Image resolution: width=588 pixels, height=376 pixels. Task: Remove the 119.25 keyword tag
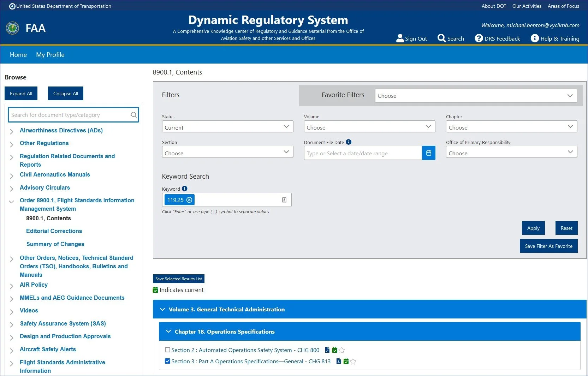(x=189, y=200)
